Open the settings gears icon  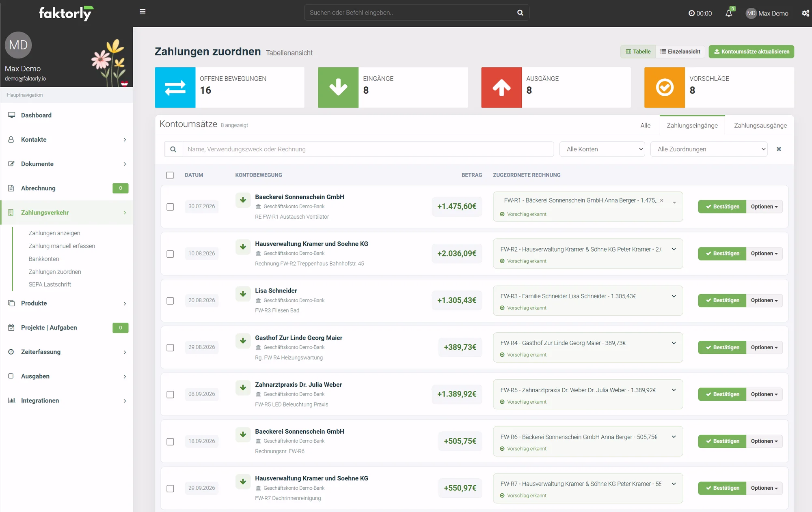[806, 13]
